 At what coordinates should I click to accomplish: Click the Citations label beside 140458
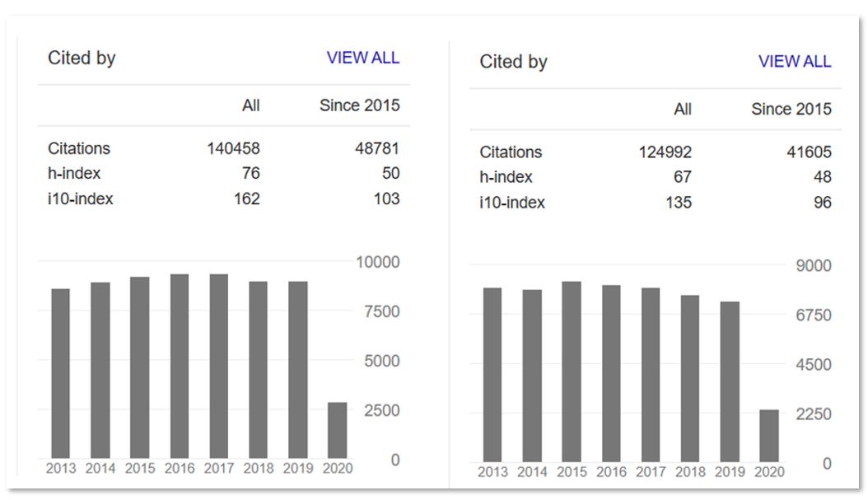click(x=79, y=149)
